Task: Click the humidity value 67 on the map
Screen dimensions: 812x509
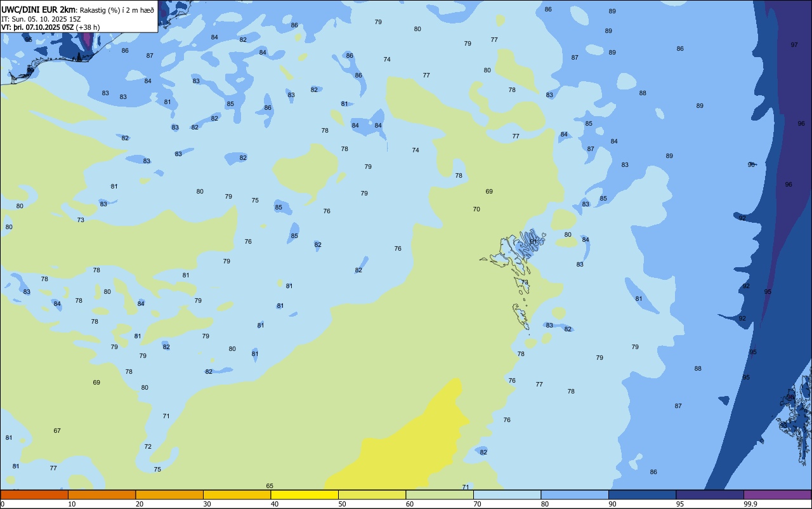Action: [x=57, y=431]
